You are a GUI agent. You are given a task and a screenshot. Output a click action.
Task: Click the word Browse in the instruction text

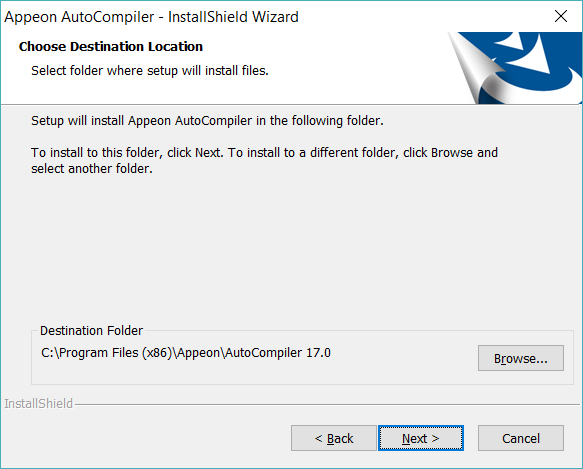pyautogui.click(x=452, y=152)
